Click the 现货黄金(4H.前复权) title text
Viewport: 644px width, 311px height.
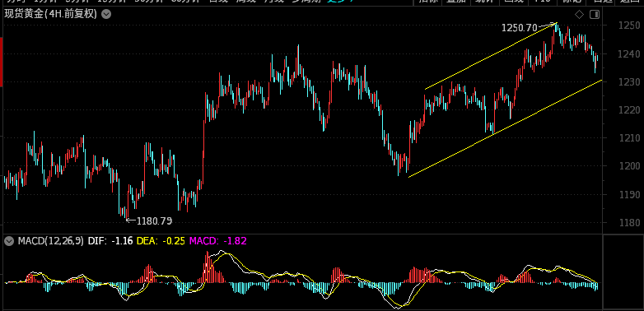pyautogui.click(x=50, y=15)
